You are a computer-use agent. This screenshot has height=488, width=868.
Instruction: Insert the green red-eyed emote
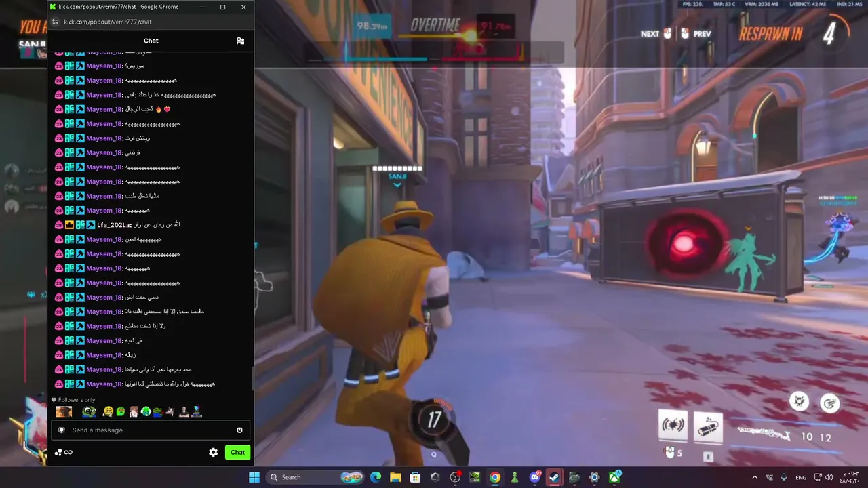121,411
